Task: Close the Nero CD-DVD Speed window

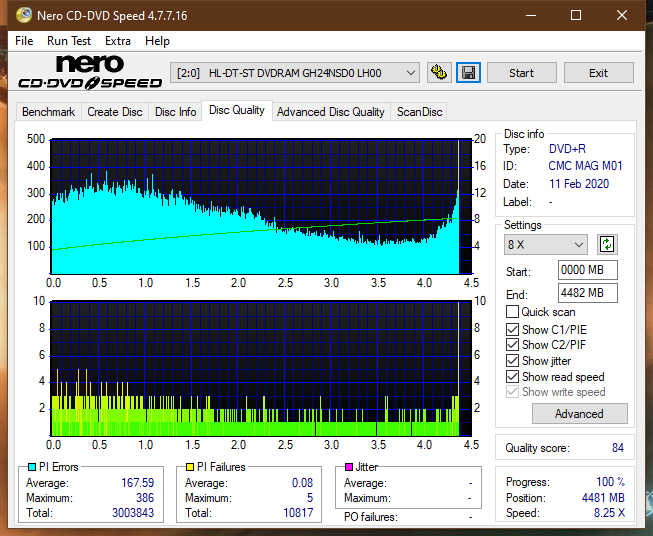Action: 622,15
